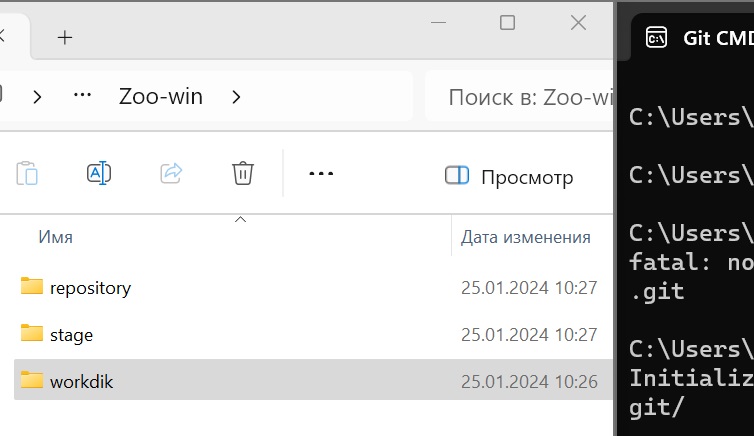The width and height of the screenshot is (754, 436).
Task: Toggle the Просмотр preview pane
Action: [509, 176]
